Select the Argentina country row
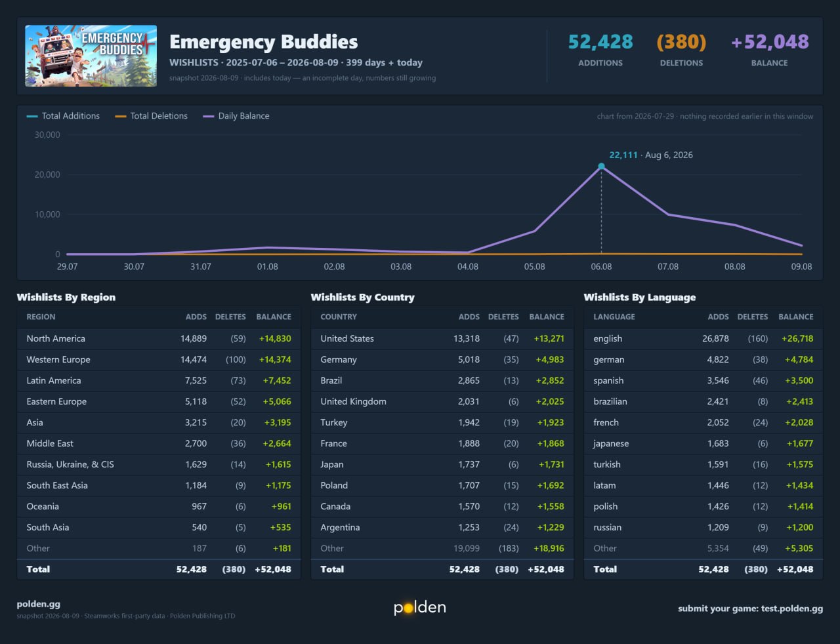Screen dimensions: 840x644 [x=442, y=527]
